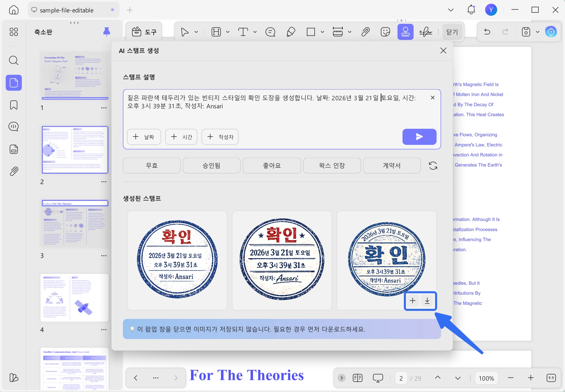The image size is (565, 392).
Task: Zoom out with the minus button
Action: pos(511,378)
